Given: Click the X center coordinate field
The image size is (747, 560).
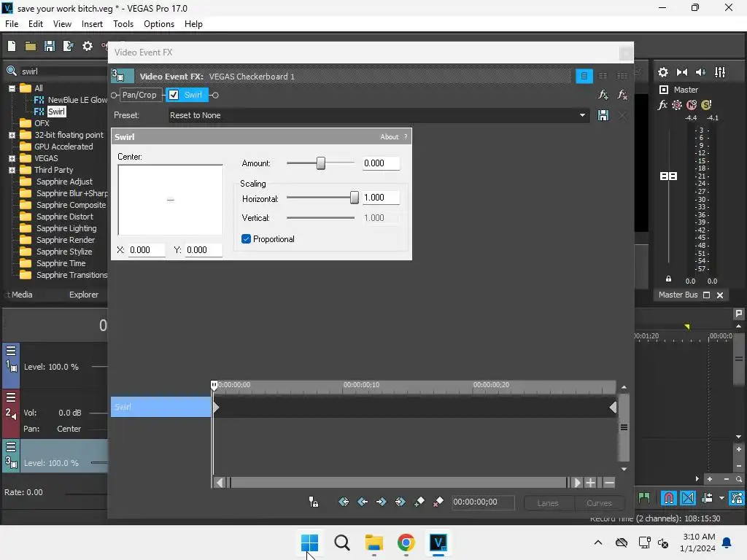Looking at the screenshot, I should pyautogui.click(x=147, y=250).
